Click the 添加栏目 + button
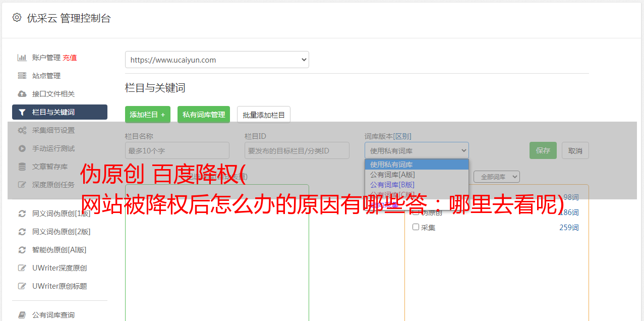The height and width of the screenshot is (321, 644). (148, 115)
